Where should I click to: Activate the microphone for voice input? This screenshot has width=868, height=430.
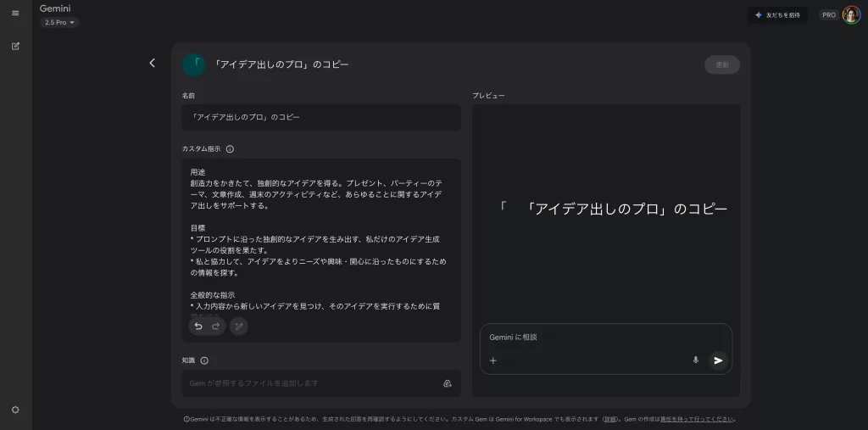coord(696,360)
